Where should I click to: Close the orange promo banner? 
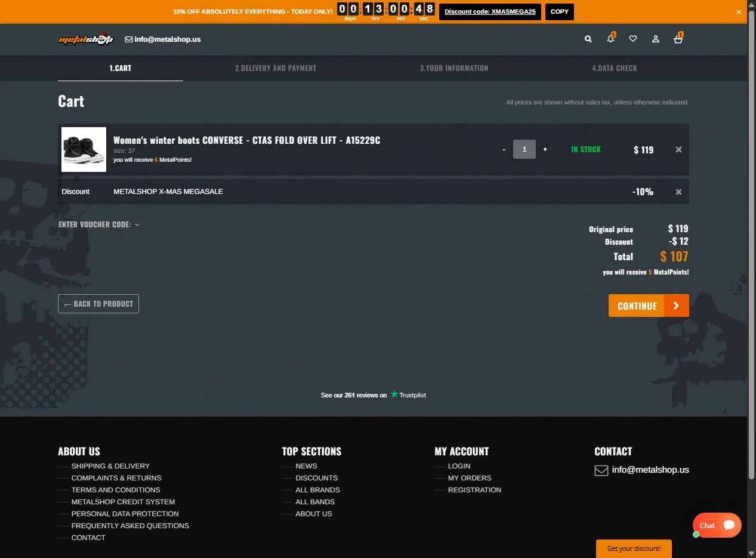(x=739, y=12)
